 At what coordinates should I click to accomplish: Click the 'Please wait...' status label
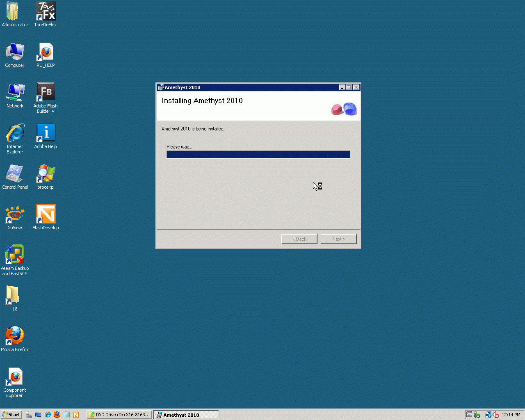pos(179,147)
